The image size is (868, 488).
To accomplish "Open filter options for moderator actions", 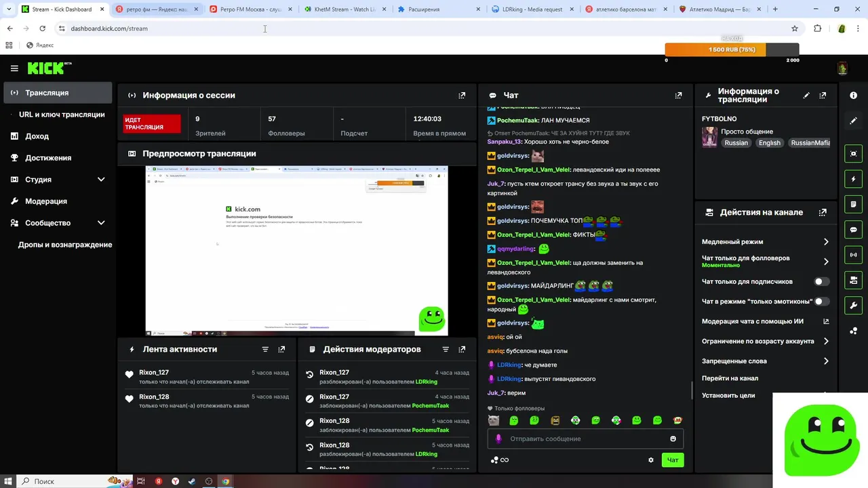I will [x=446, y=349].
